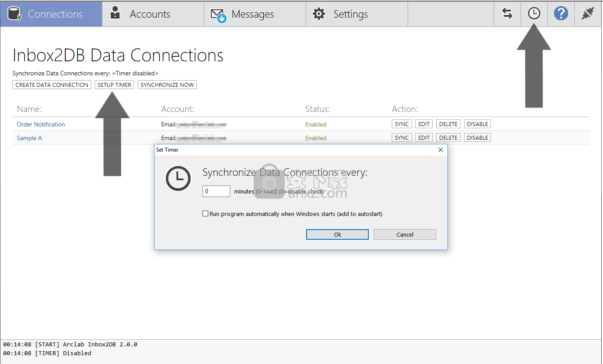Click the large clock icon in Set Timer dialog

click(178, 178)
